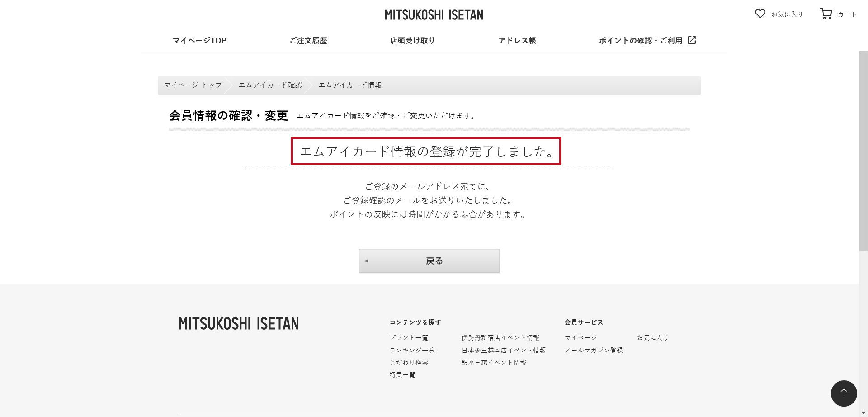Screen dimensions: 868x417
Task: Click the 戻る button
Action: pos(429,261)
